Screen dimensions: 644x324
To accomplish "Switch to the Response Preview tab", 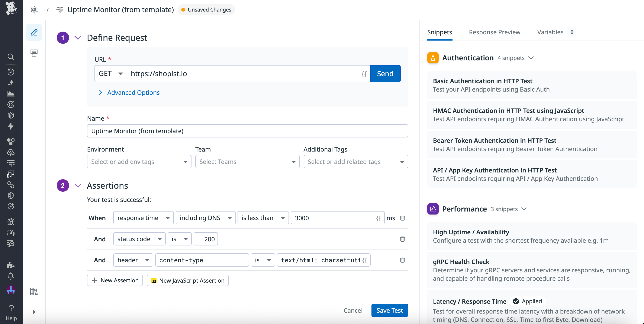I will [x=494, y=32].
